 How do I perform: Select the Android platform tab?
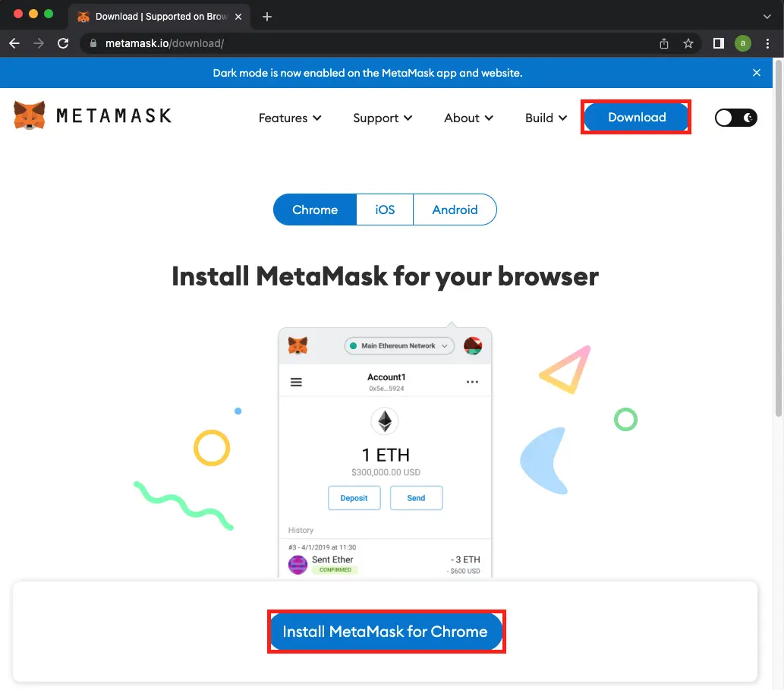pyautogui.click(x=455, y=210)
